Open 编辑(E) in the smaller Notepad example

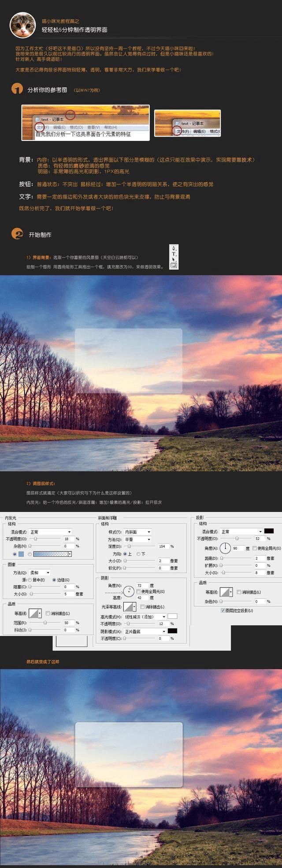pos(199,131)
